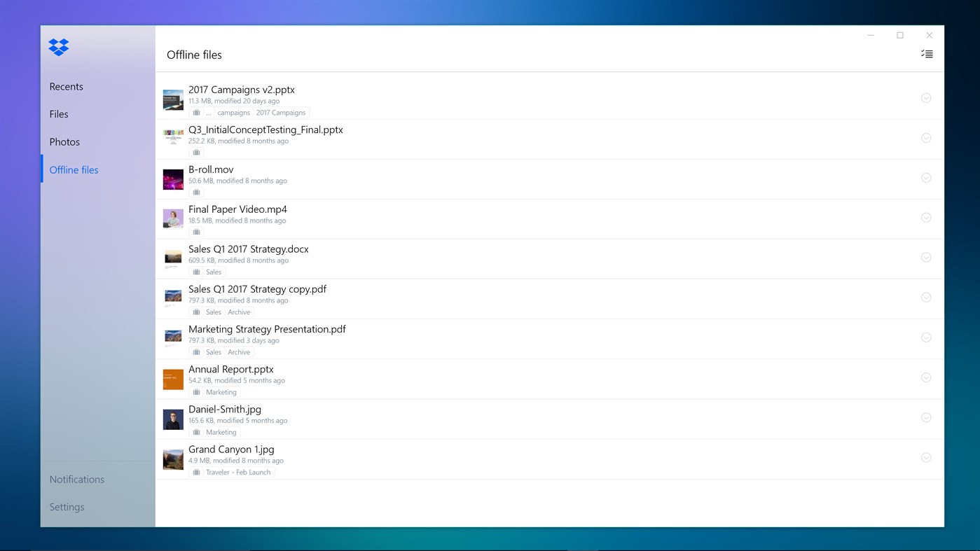Expand the hidden tags ellipsis on 2017 Campaigns v2.pptx

208,112
